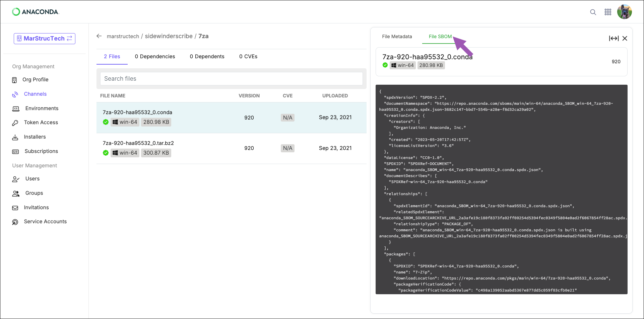Click the back arrow in breadcrumb
644x319 pixels.
(x=99, y=36)
